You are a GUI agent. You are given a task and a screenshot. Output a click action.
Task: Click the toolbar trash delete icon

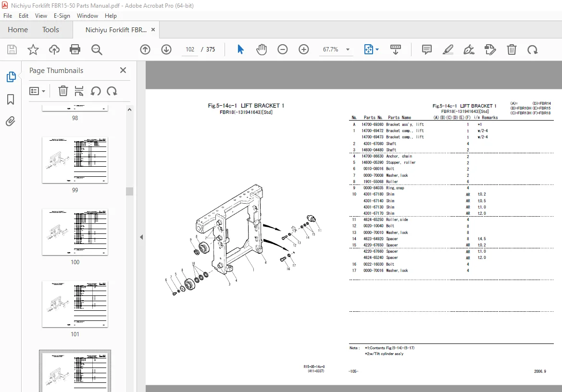point(512,49)
